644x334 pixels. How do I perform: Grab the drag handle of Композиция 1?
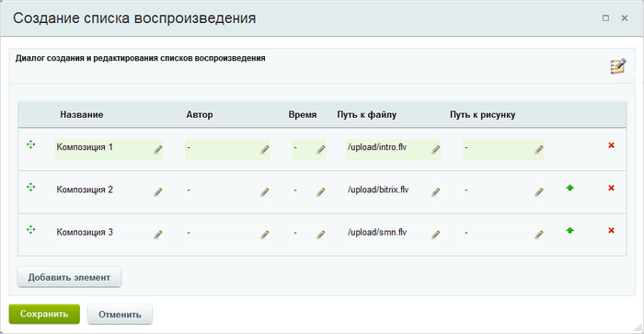(x=30, y=144)
